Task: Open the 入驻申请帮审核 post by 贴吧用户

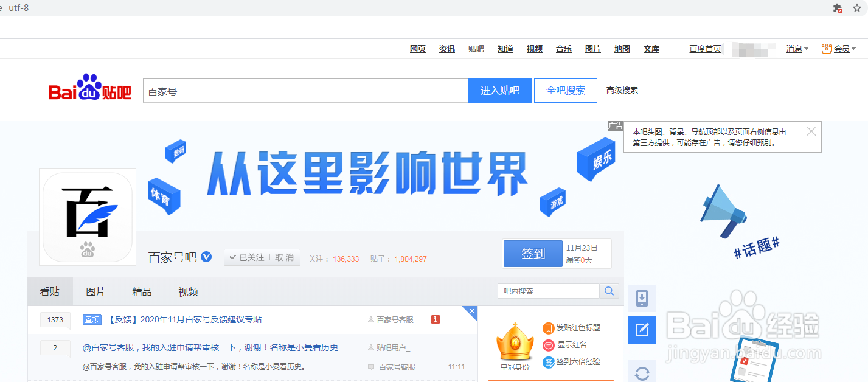Action: [x=210, y=347]
